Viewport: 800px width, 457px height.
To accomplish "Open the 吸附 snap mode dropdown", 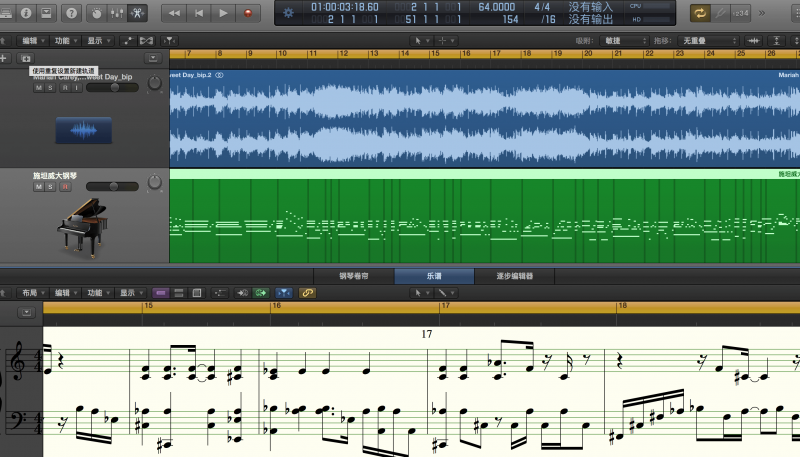I will pos(624,41).
